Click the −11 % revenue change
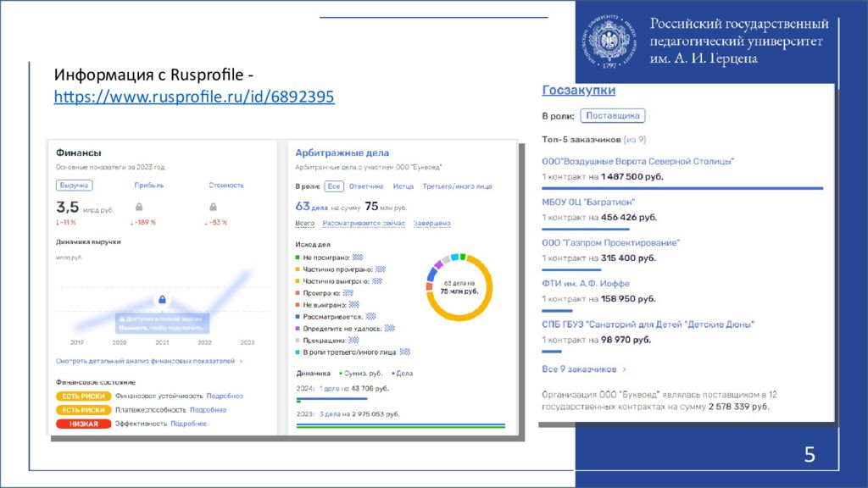The image size is (868, 488). 66,223
